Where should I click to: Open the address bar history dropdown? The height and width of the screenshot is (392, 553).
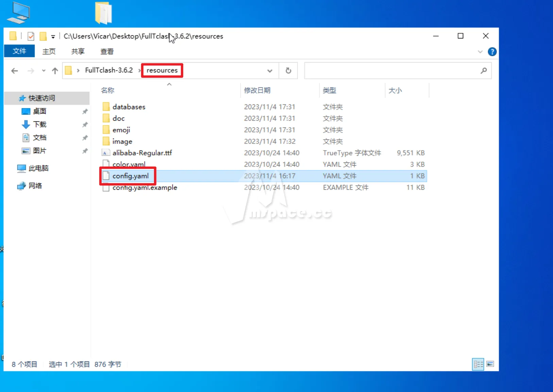[270, 71]
